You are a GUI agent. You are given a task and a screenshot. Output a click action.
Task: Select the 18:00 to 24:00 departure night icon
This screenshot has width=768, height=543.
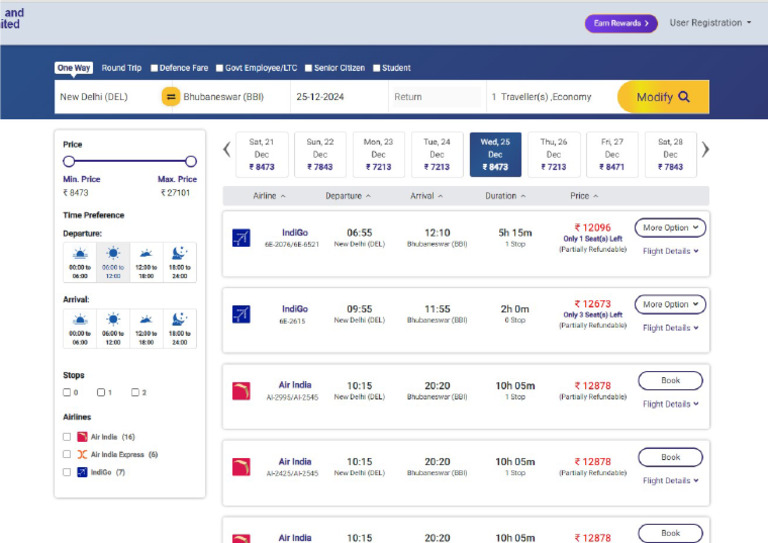click(x=179, y=254)
